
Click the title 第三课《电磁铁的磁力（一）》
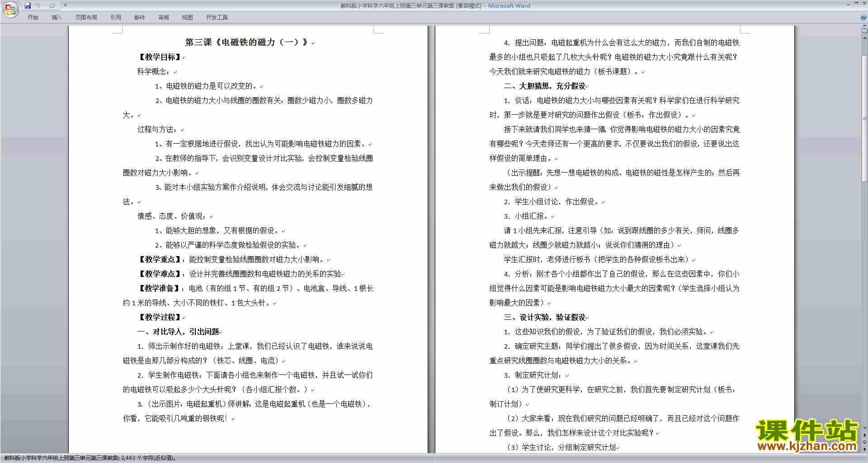pos(247,42)
